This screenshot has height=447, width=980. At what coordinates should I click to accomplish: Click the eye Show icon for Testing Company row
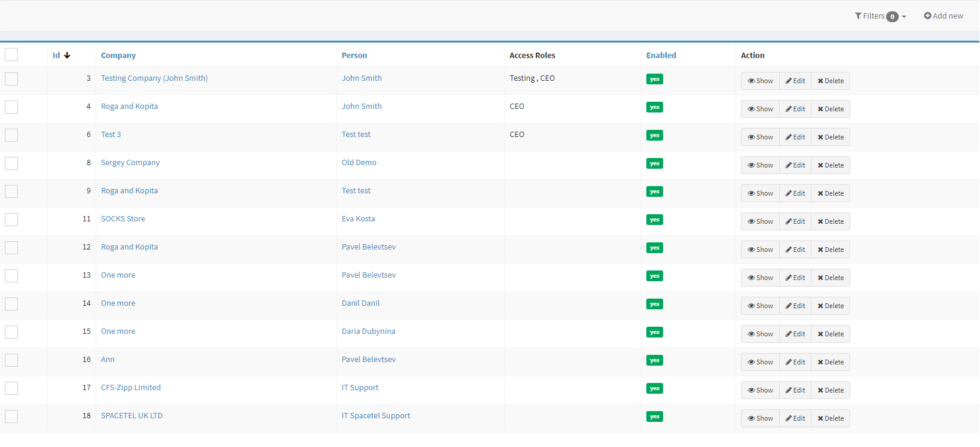click(751, 81)
